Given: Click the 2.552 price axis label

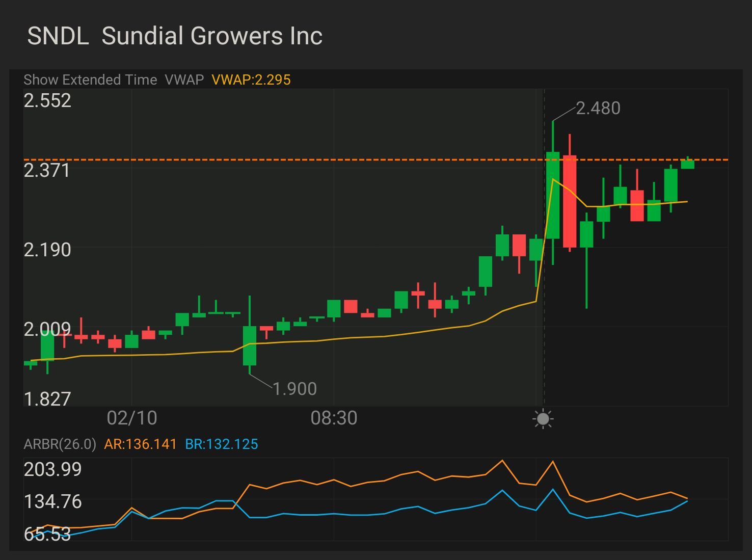Looking at the screenshot, I should pos(47,100).
